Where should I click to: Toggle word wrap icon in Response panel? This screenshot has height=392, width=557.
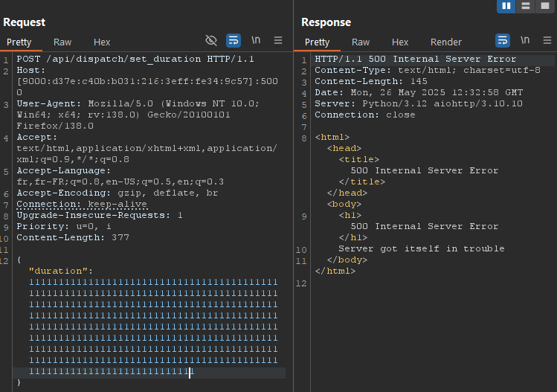coord(503,40)
